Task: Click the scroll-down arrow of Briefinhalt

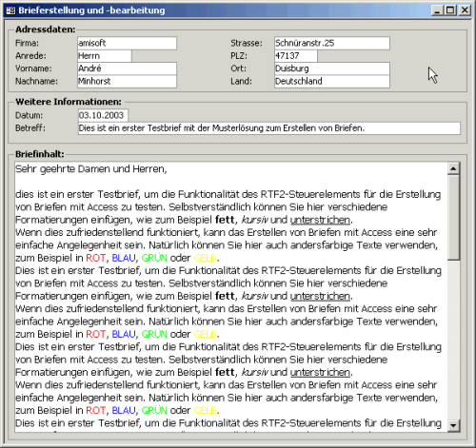Action: click(x=453, y=425)
